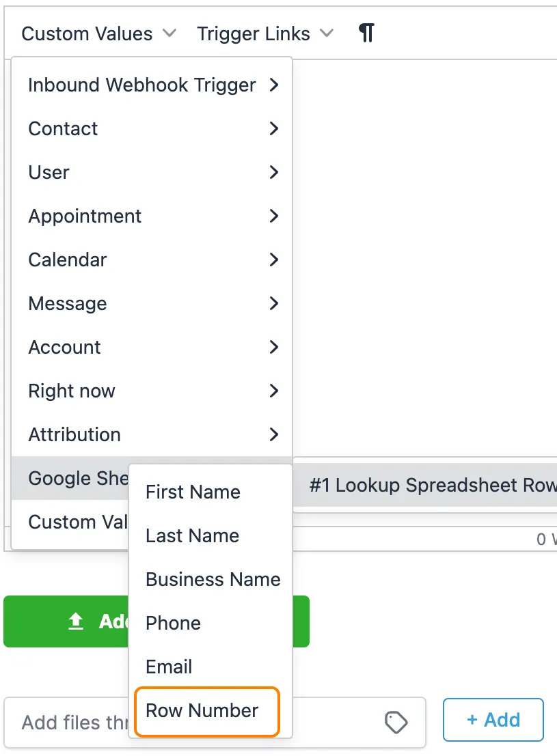Insert the Business Name value
The width and height of the screenshot is (557, 756).
213,579
